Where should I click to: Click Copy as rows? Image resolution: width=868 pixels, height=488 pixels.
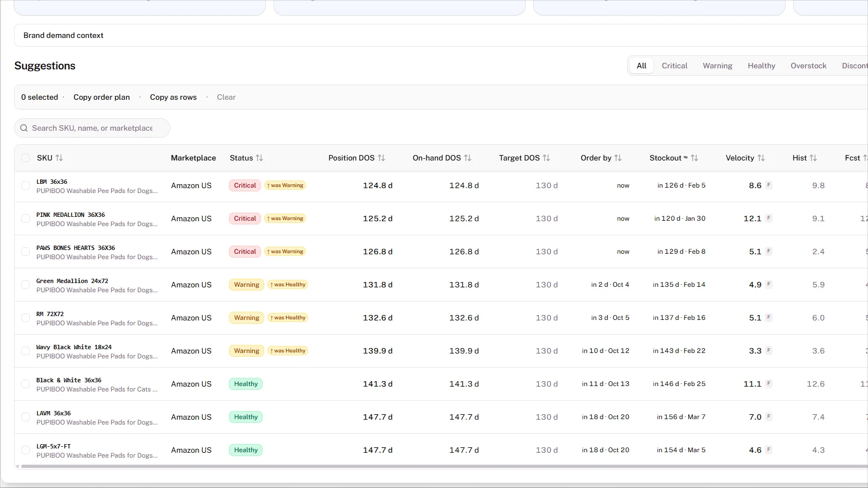173,97
